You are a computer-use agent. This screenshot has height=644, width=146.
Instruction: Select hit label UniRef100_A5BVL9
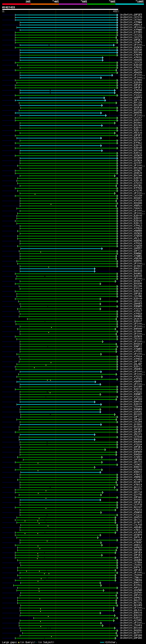131,25
